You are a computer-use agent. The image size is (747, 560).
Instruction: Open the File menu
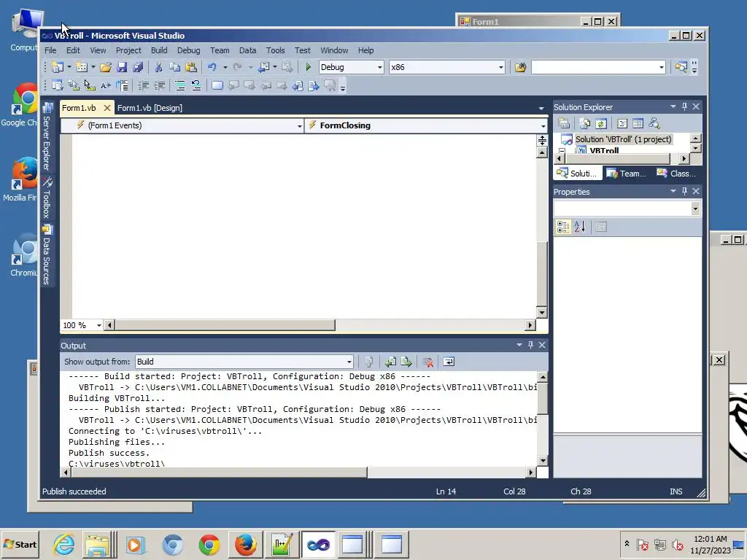click(x=50, y=50)
